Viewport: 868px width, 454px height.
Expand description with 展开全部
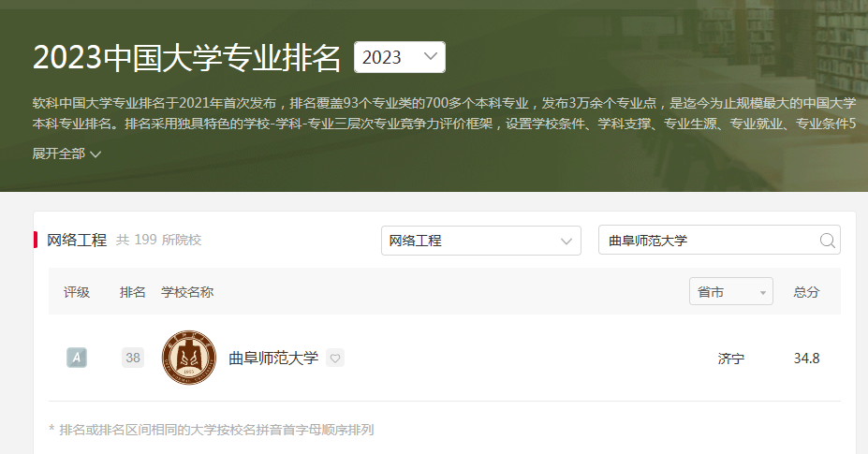[x=66, y=154]
